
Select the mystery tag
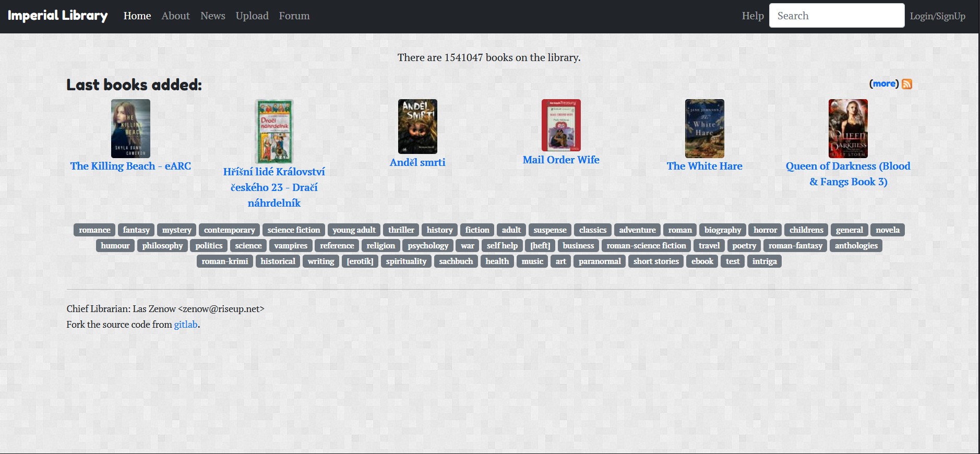pos(177,230)
